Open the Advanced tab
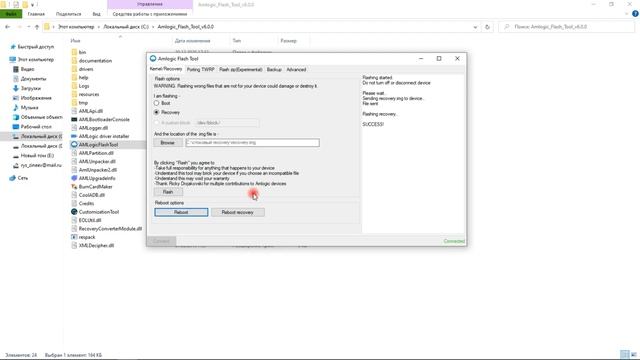This screenshot has width=640, height=360. pos(296,69)
